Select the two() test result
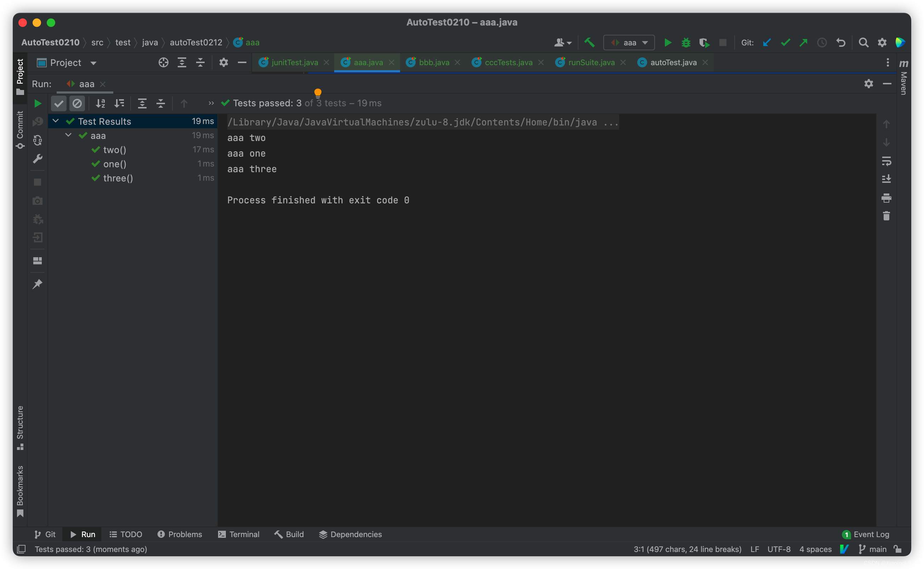Viewport: 924px width, 569px height. pos(133,150)
